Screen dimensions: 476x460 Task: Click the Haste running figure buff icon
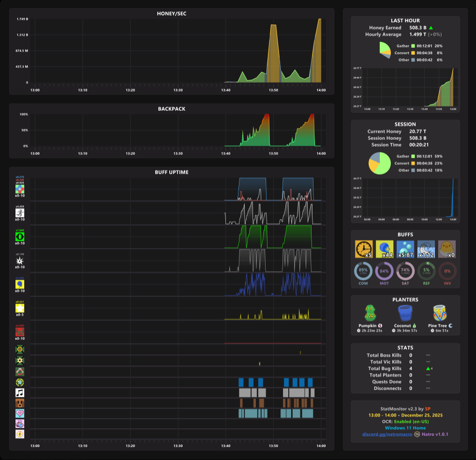coord(20,213)
